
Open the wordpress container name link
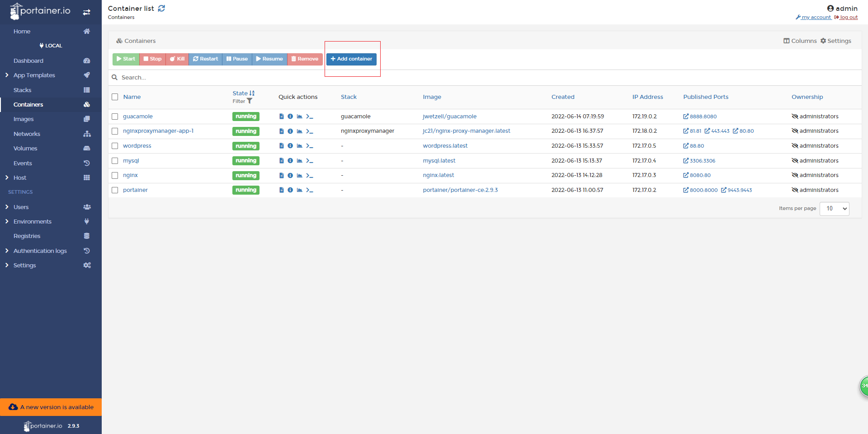point(137,146)
